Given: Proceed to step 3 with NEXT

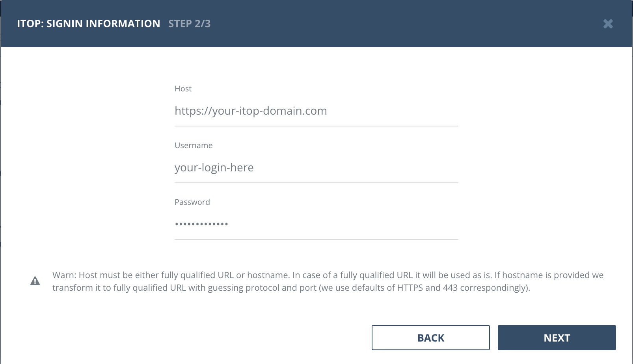Looking at the screenshot, I should click(557, 338).
